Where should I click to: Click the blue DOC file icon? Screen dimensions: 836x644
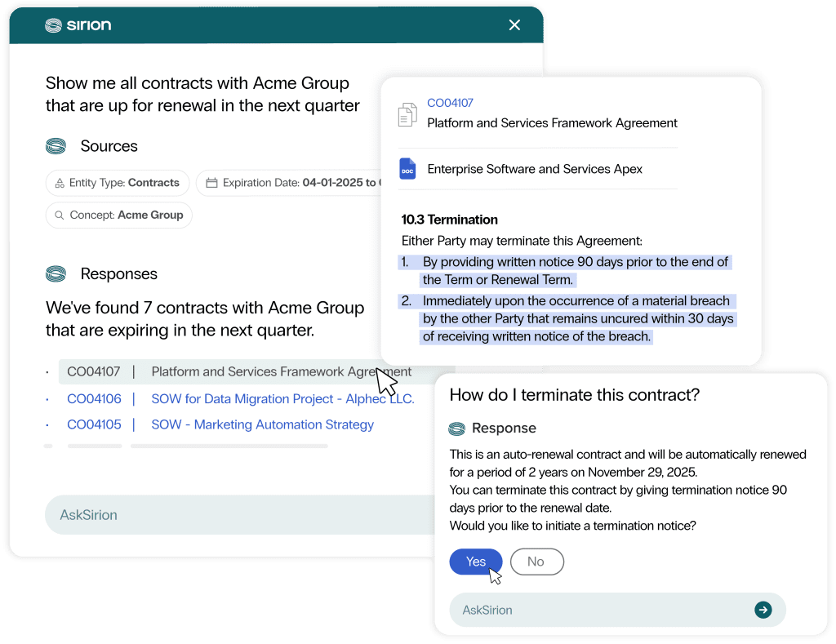[x=407, y=168]
